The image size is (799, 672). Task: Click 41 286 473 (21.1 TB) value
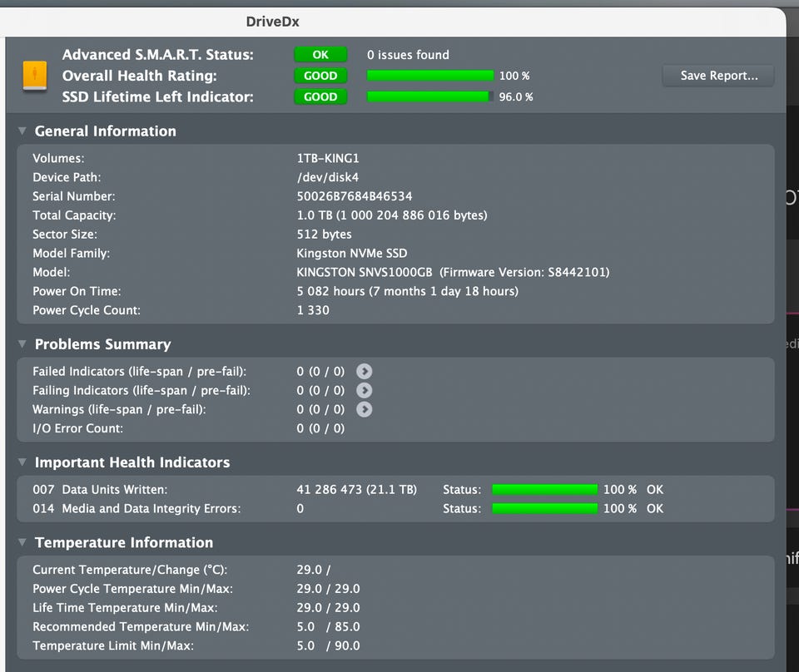tap(357, 490)
